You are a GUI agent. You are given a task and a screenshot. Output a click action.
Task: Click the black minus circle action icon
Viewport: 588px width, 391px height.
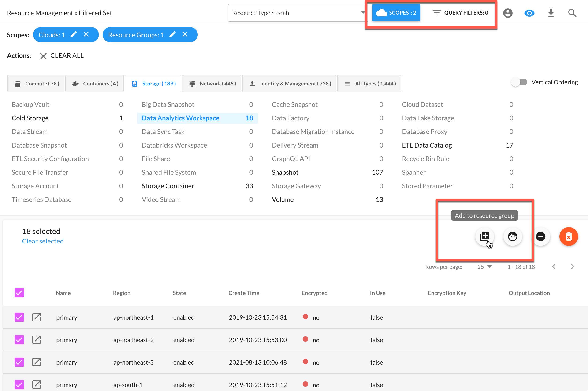pyautogui.click(x=541, y=236)
